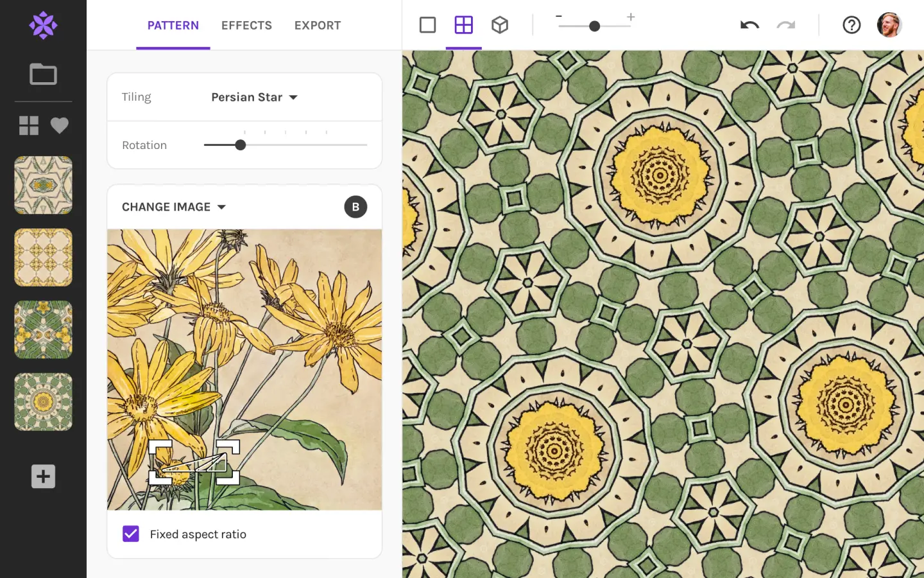This screenshot has width=924, height=578.
Task: Open help via question mark icon
Action: (x=851, y=25)
